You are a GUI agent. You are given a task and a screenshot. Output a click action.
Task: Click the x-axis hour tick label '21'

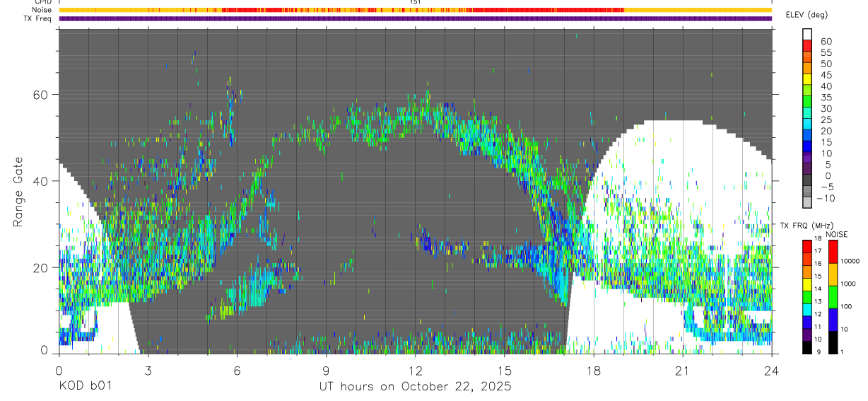point(683,370)
